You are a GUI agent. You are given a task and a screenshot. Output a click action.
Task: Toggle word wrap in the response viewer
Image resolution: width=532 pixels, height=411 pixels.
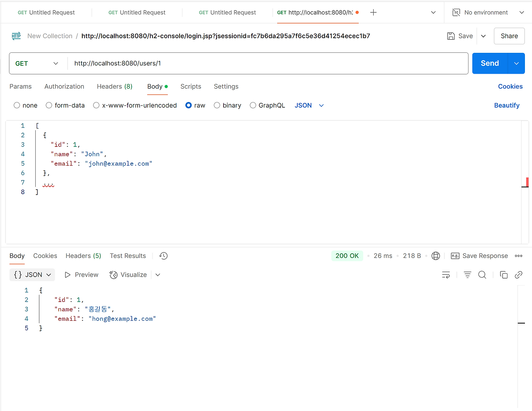click(446, 275)
